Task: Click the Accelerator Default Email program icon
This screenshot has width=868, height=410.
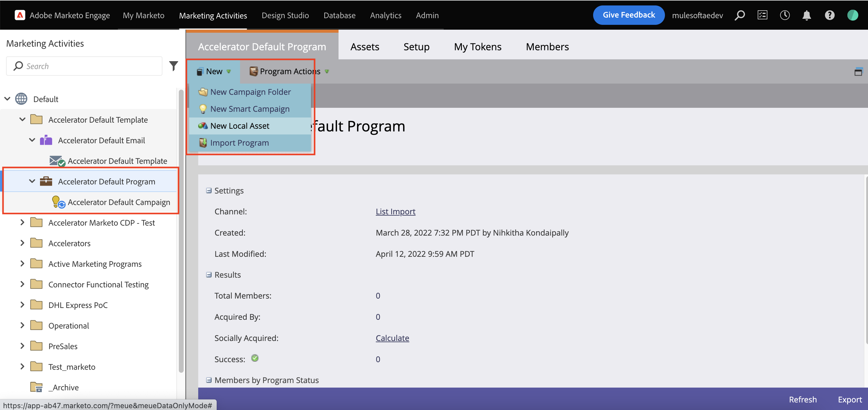Action: pos(46,140)
